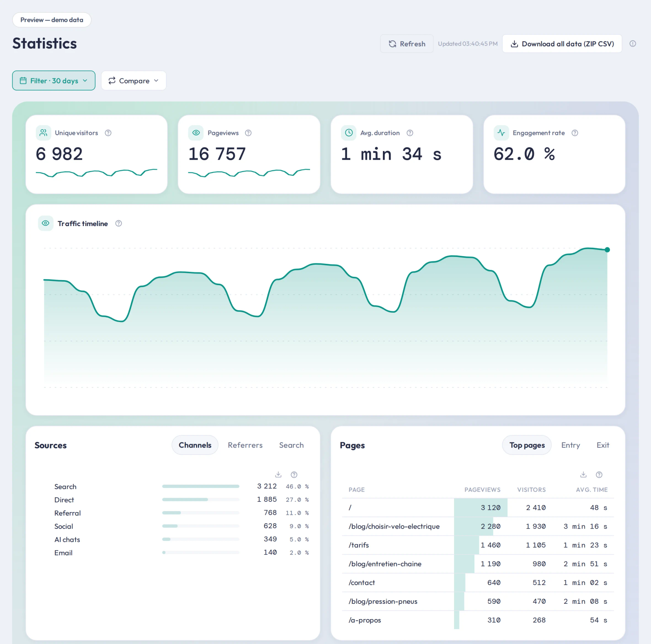Click the /tarifs page row

tap(478, 545)
